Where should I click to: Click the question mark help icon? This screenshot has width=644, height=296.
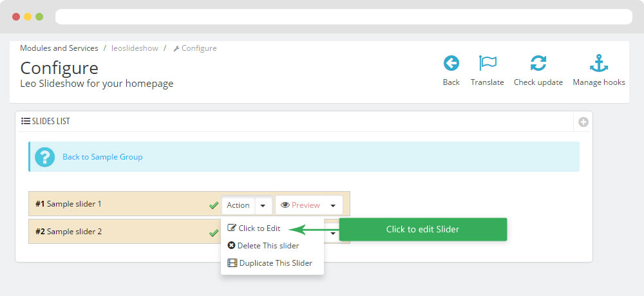[x=44, y=157]
